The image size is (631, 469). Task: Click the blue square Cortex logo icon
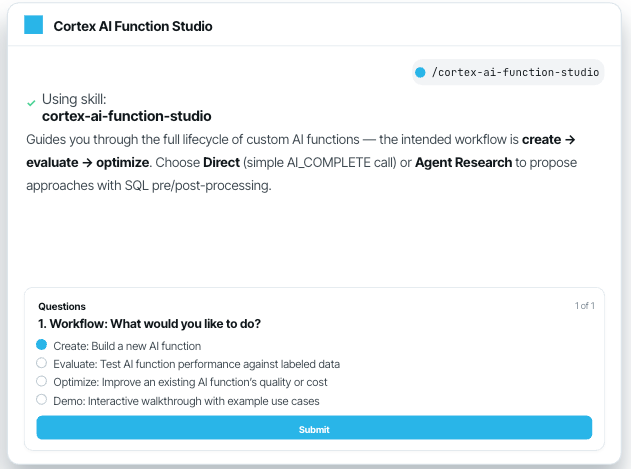pyautogui.click(x=33, y=25)
